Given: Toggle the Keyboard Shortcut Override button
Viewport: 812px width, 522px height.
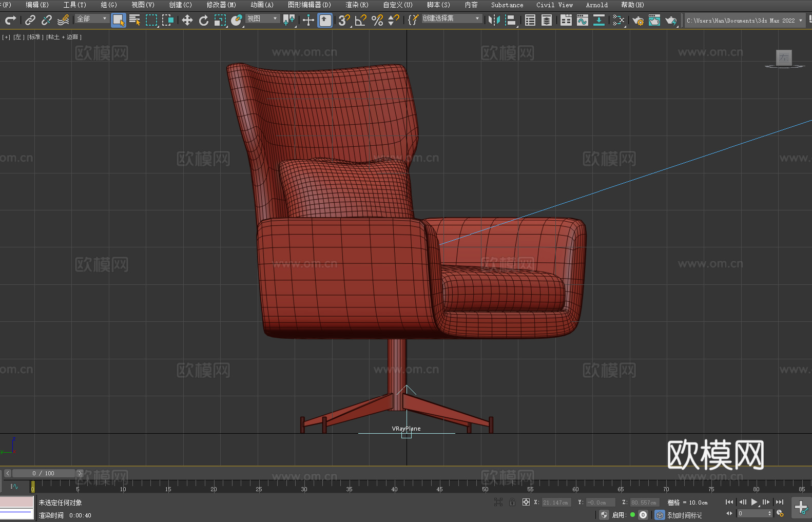Looking at the screenshot, I should pos(325,20).
